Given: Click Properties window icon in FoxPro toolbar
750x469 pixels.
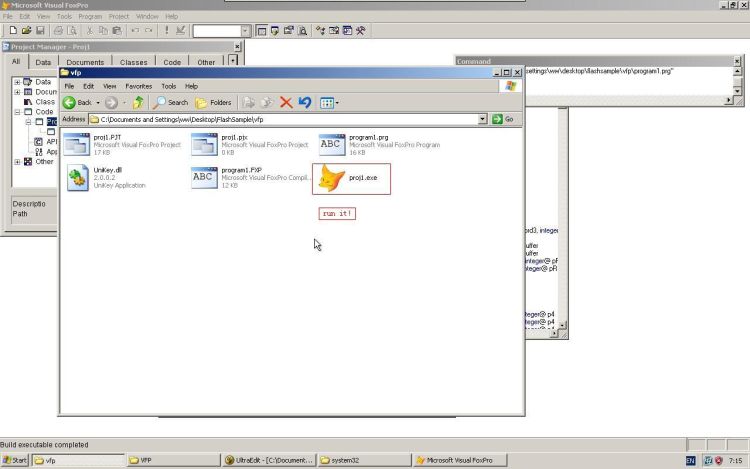Looking at the screenshot, I should point(288,31).
